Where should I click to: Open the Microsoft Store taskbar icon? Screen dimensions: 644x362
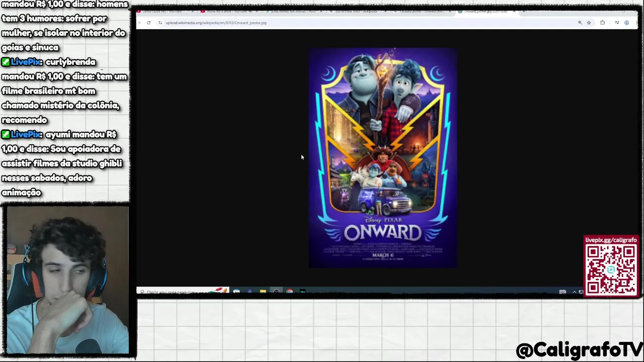click(236, 292)
